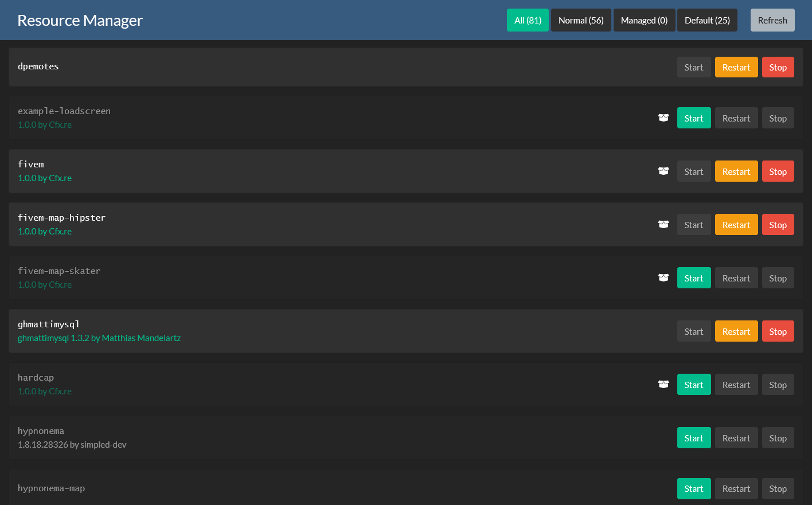
Task: Stop the fivem-map-hipster resource
Action: (x=778, y=224)
